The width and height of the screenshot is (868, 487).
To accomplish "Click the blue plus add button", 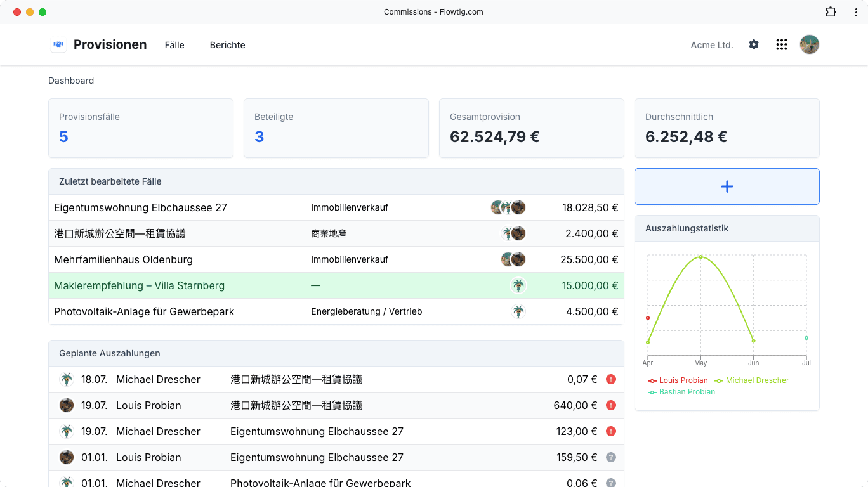I will pyautogui.click(x=727, y=186).
